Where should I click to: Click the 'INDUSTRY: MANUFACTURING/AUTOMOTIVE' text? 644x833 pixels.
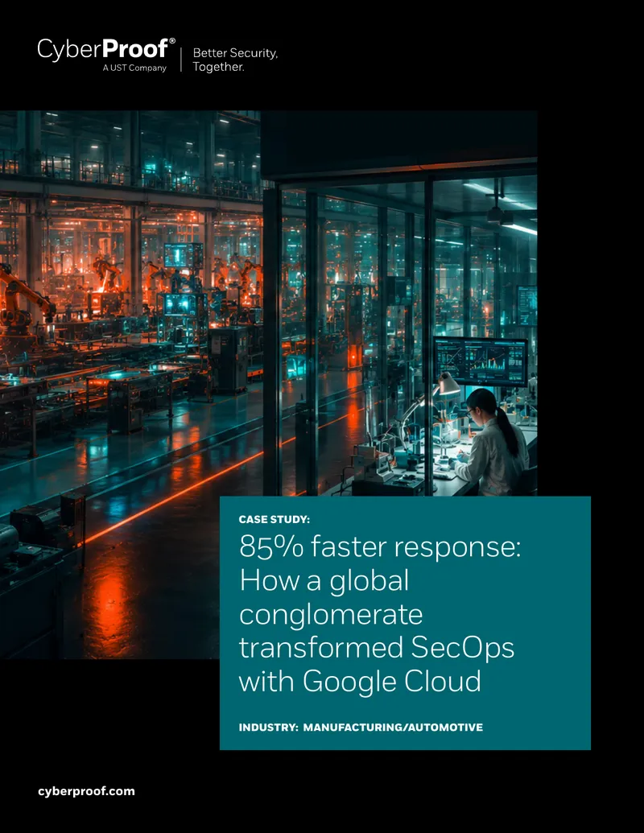coord(361,727)
